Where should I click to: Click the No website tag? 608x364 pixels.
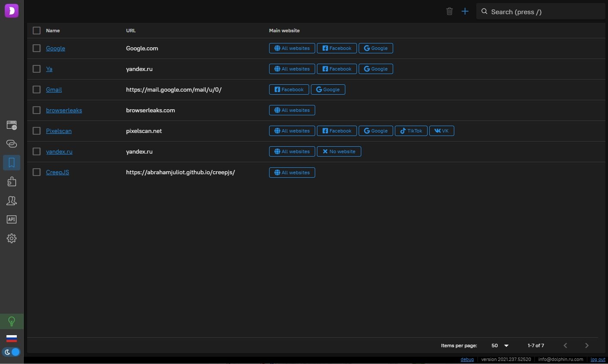[x=339, y=151]
